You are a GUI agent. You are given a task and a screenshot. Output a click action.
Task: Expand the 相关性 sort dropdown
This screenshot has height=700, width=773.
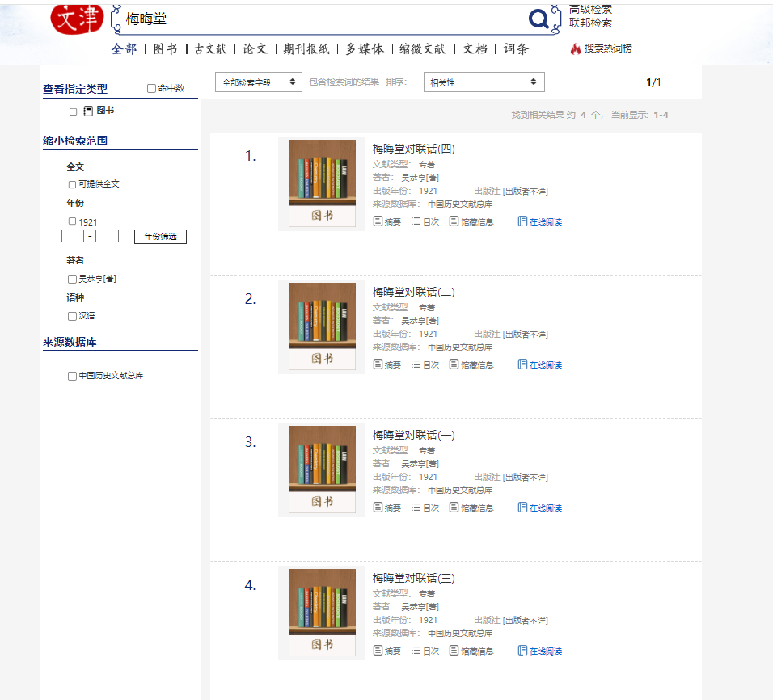pos(484,82)
